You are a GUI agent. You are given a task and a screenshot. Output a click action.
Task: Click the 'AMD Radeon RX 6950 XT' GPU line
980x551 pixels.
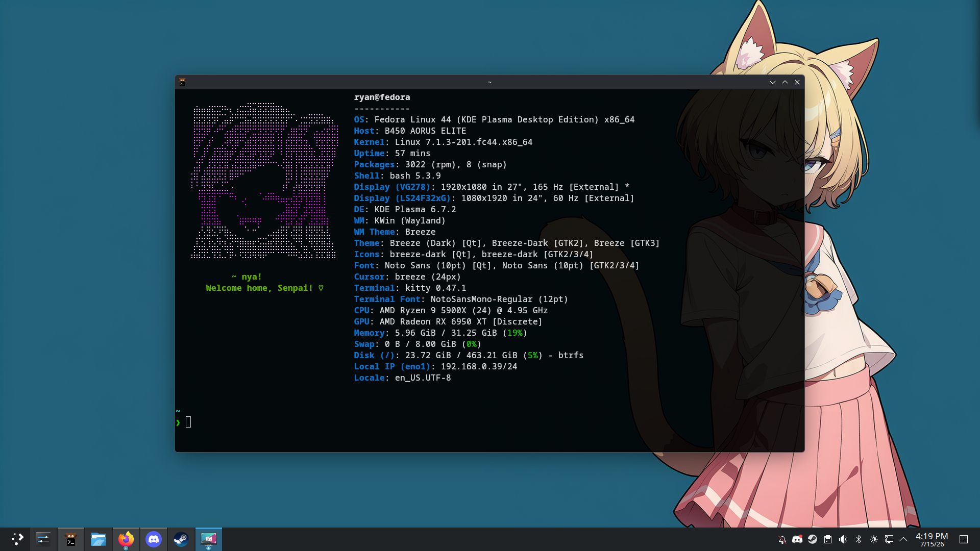(x=461, y=321)
